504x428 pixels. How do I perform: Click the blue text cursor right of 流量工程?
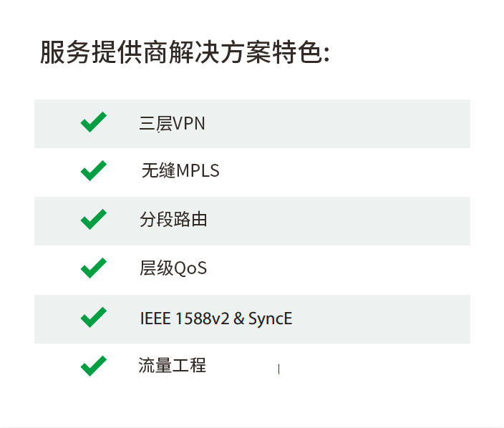(278, 369)
